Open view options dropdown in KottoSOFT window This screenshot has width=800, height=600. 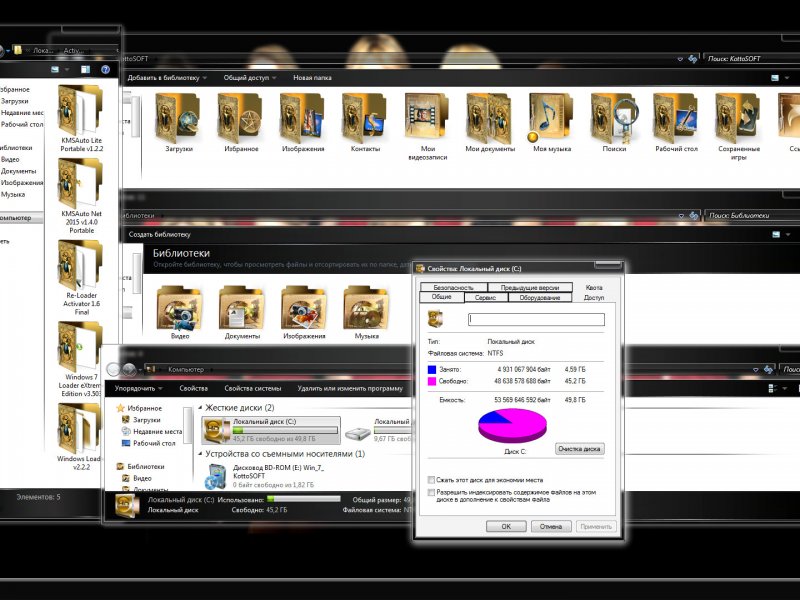[x=787, y=78]
